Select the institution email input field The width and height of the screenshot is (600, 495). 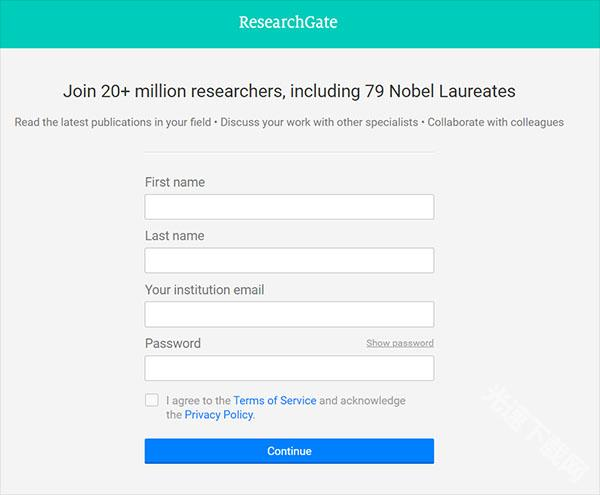pos(289,315)
